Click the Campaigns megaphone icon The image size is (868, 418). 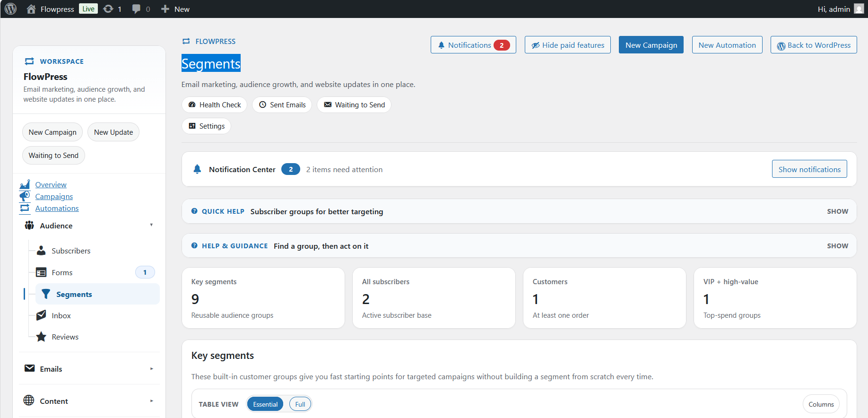(x=25, y=196)
